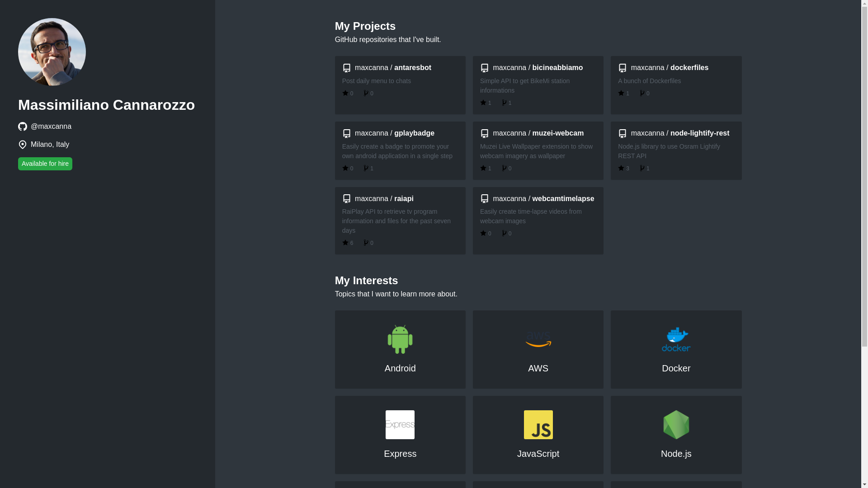This screenshot has height=488, width=868.
Task: Click 'Simple API to get BikeMi' description
Action: point(525,85)
